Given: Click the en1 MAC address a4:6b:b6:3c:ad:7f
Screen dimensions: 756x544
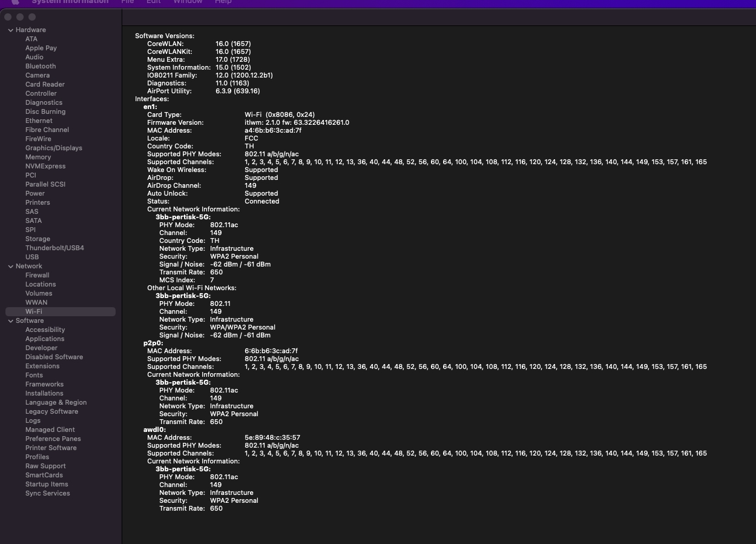Looking at the screenshot, I should (273, 130).
